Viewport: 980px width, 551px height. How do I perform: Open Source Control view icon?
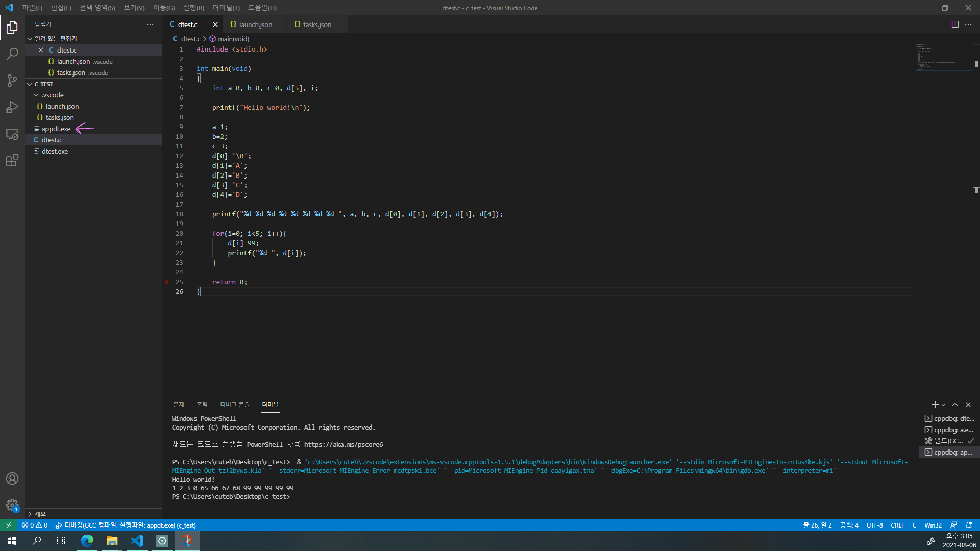[x=12, y=80]
